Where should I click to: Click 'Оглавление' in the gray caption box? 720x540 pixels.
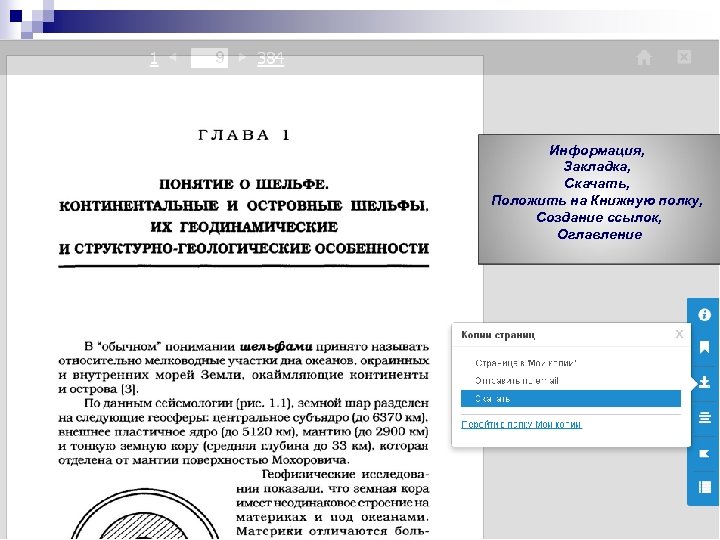tap(599, 234)
